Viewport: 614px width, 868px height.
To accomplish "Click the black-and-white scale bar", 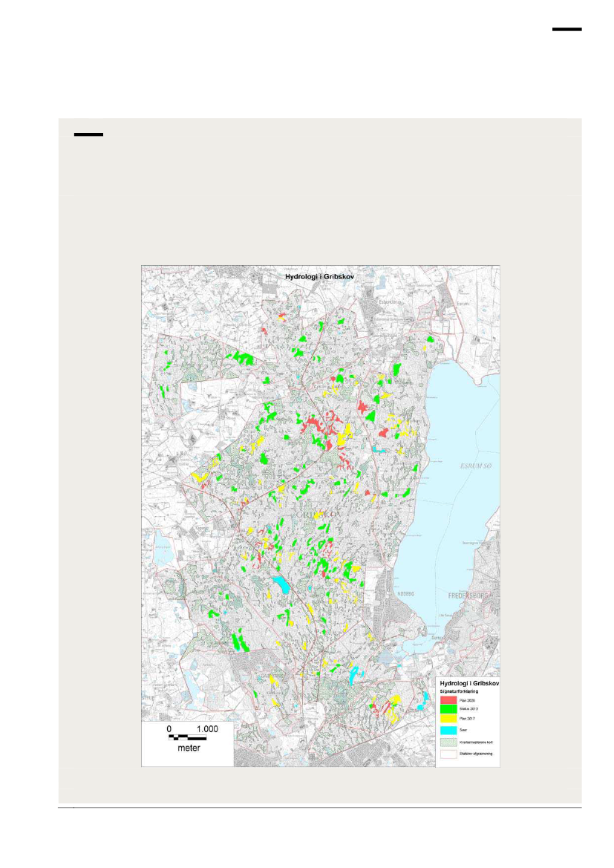I will 187,738.
